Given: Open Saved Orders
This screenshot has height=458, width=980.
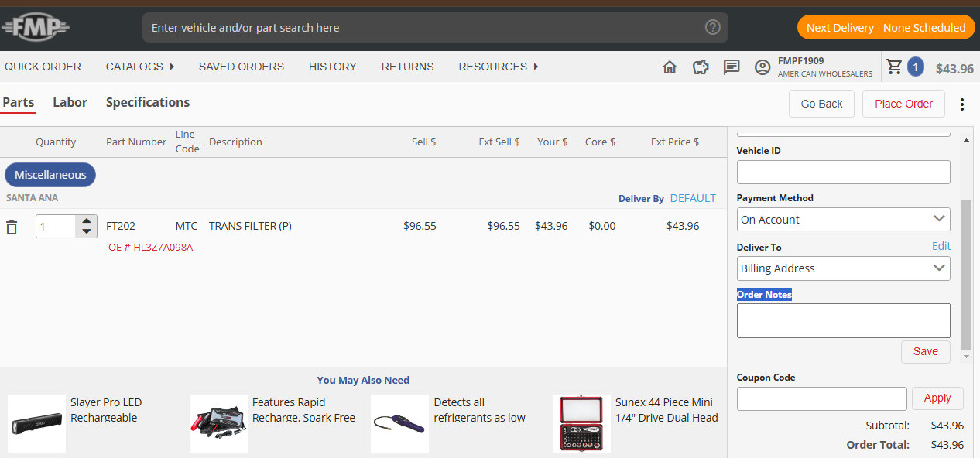Looking at the screenshot, I should (x=242, y=67).
